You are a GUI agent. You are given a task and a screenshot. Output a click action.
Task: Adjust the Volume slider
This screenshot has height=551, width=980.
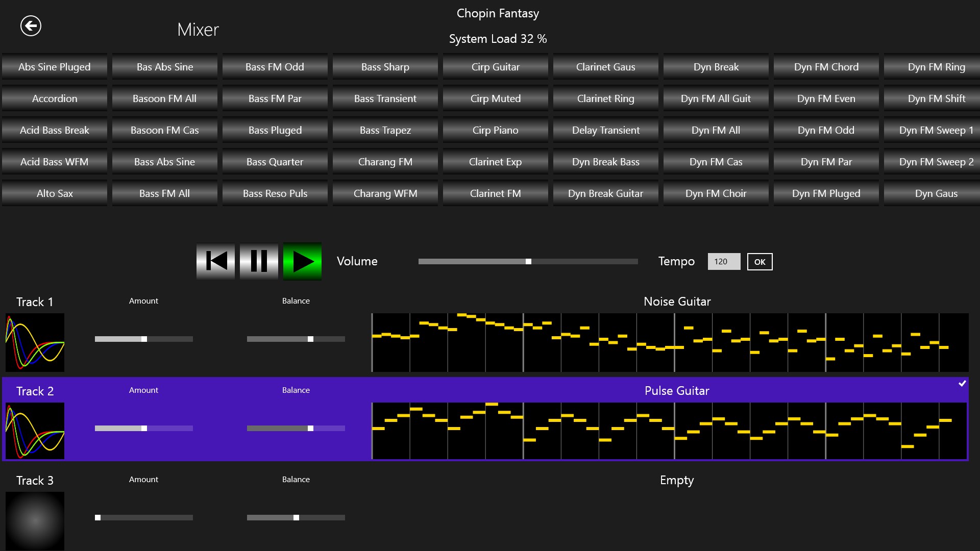click(528, 261)
